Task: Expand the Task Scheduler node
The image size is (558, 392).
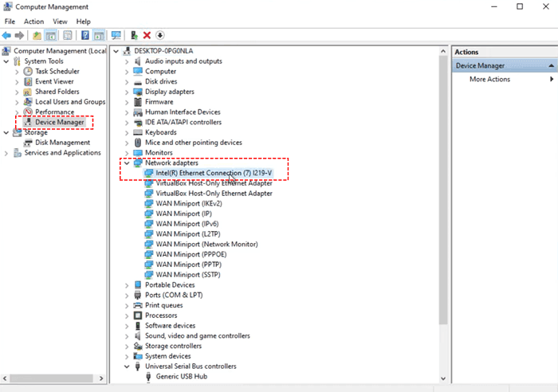Action: pos(17,72)
